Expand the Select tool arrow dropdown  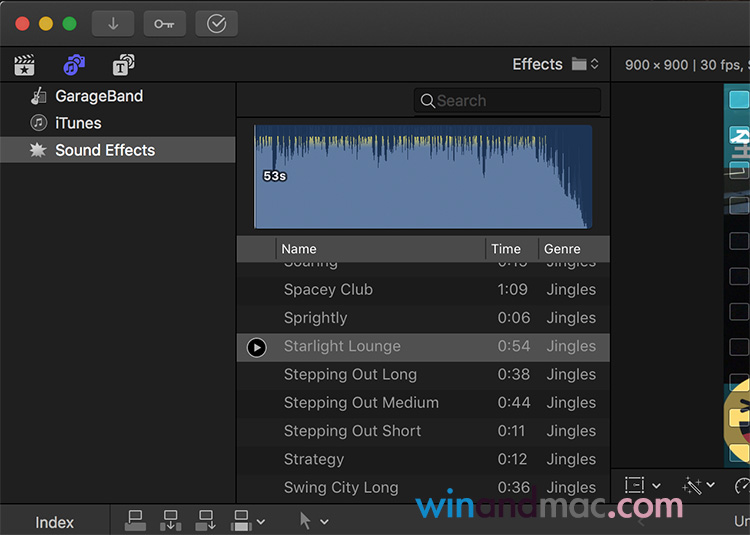tap(314, 521)
